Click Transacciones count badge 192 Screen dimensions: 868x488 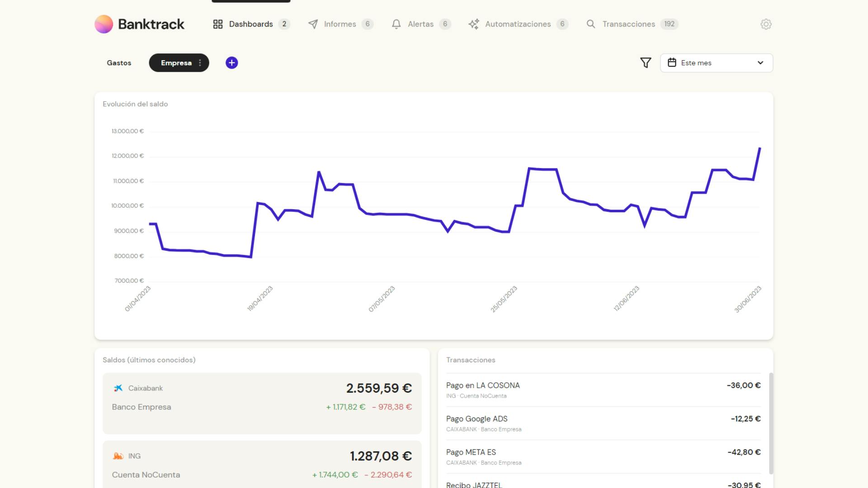point(669,24)
